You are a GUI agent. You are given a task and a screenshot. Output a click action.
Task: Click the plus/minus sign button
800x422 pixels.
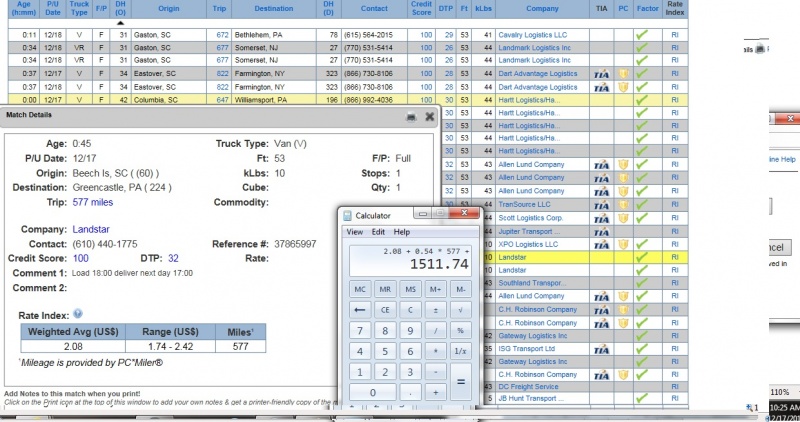435,310
